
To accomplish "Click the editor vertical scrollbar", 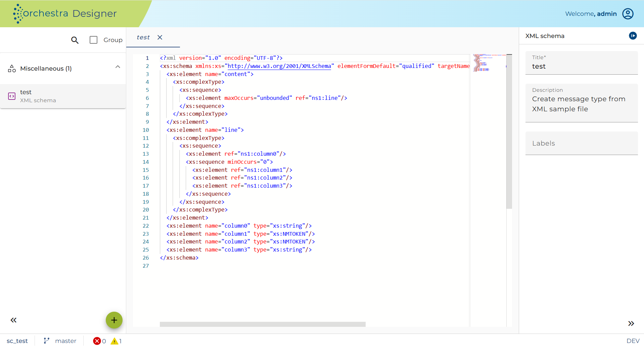I will 509,131.
